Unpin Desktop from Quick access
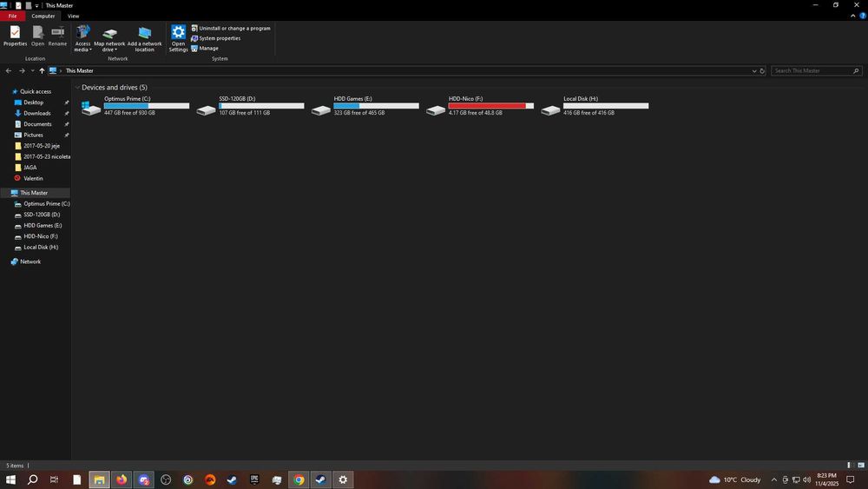Image resolution: width=868 pixels, height=489 pixels. pos(67,102)
